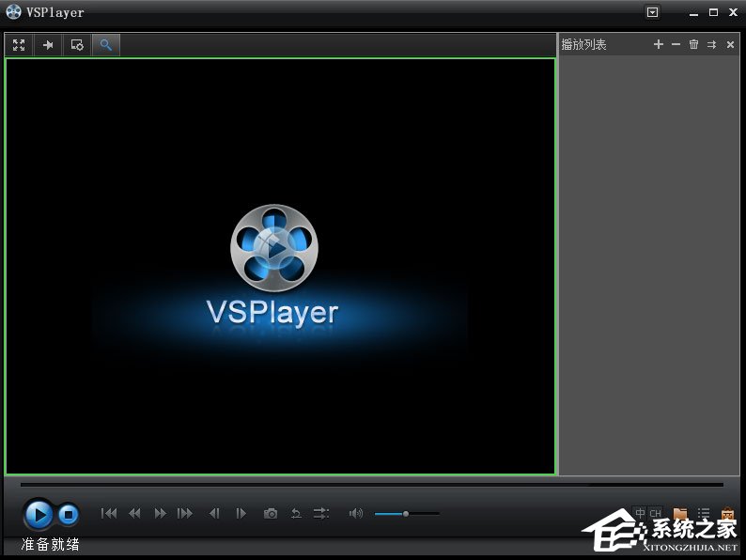Add a file to the playlist
Image resolution: width=746 pixels, height=560 pixels.
click(659, 44)
